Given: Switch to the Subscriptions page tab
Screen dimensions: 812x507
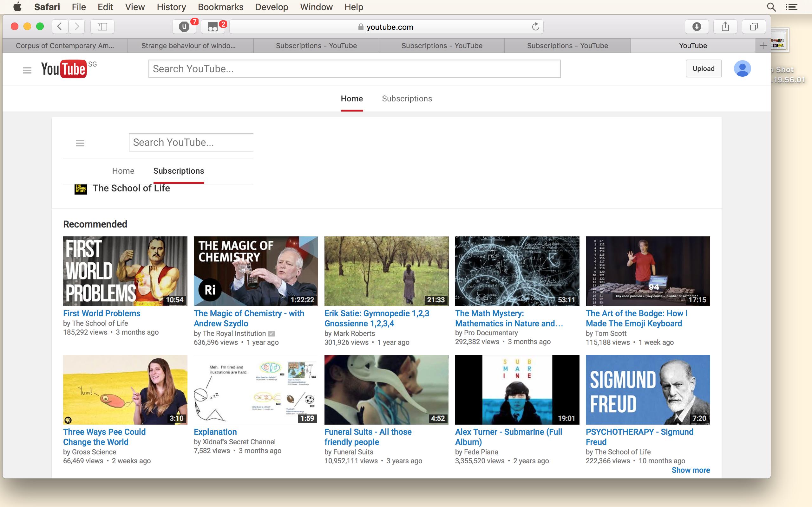Looking at the screenshot, I should coord(407,99).
